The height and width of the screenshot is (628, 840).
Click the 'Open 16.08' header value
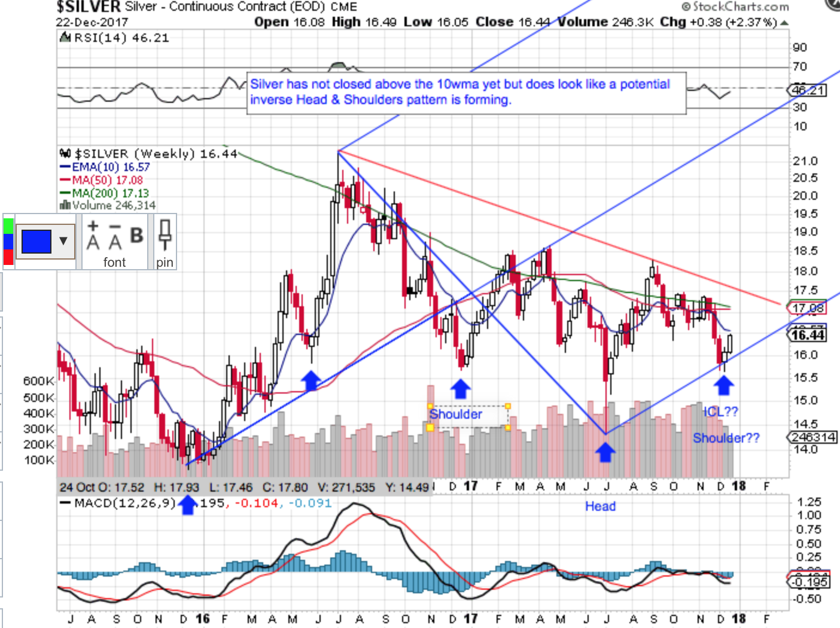[x=290, y=22]
